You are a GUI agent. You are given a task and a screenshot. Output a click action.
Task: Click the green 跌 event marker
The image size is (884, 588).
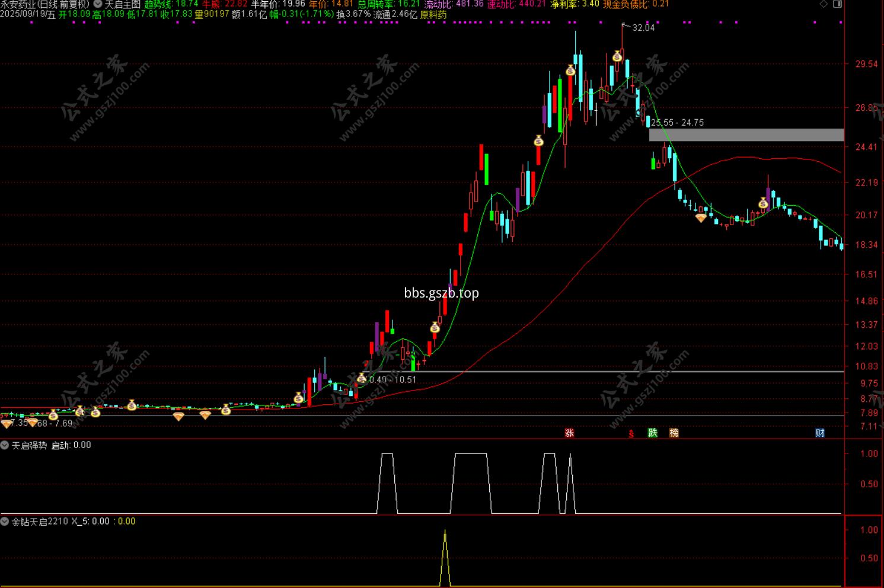[x=653, y=433]
